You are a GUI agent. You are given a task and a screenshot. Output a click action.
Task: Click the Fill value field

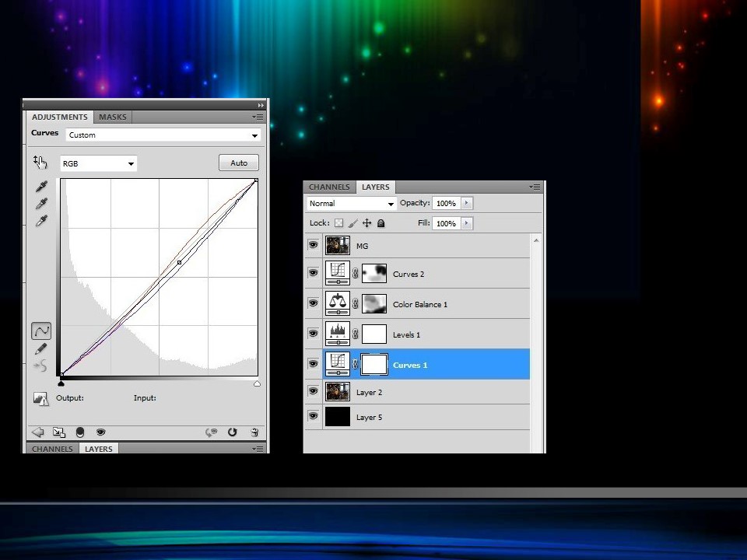click(x=446, y=223)
